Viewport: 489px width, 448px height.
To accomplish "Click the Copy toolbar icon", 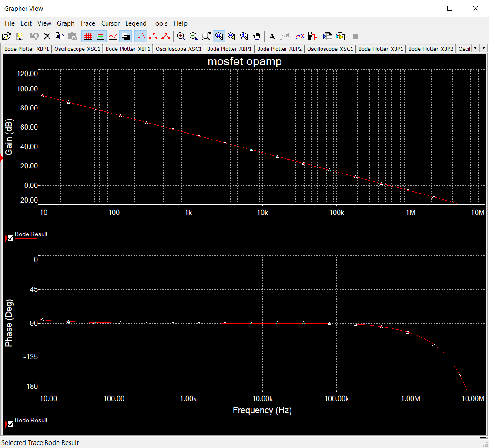I will point(60,37).
